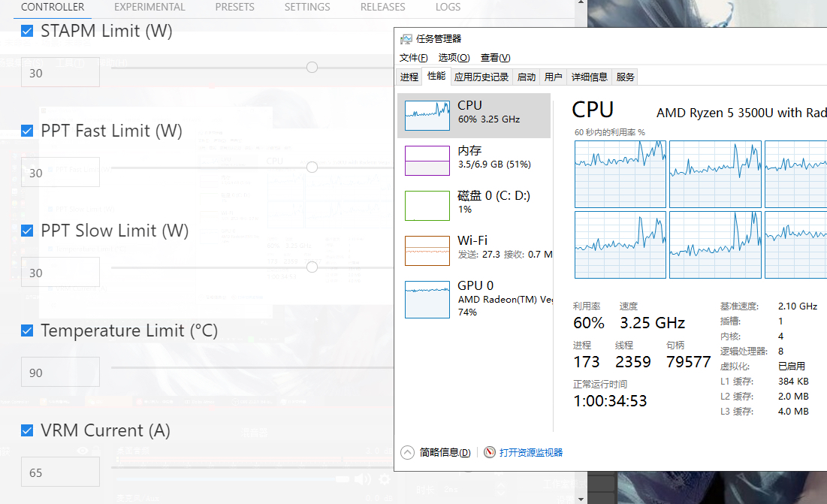Click the AMD Ryzen 5 3500U processor name
The height and width of the screenshot is (504, 827).
pyautogui.click(x=741, y=113)
